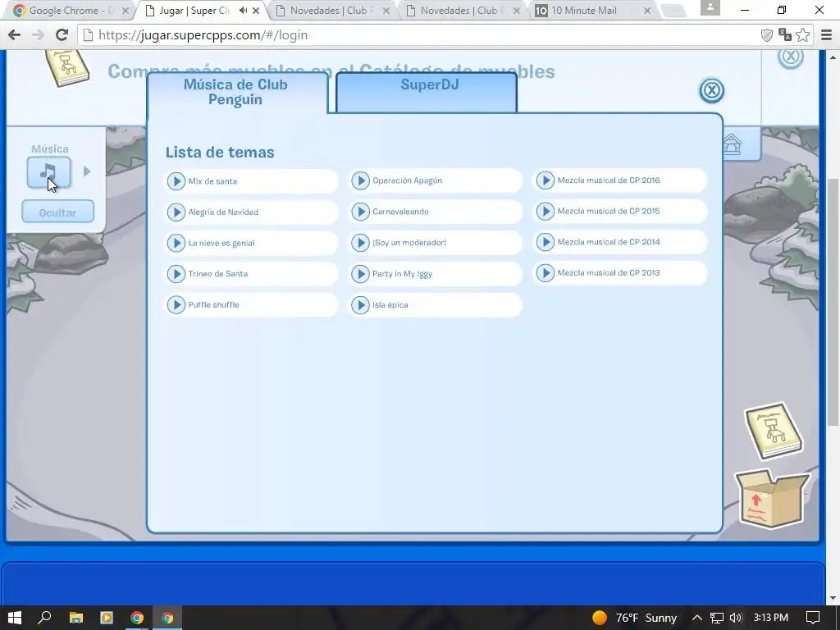Open the furniture catalog icon at top left
The width and height of the screenshot is (840, 630).
pos(67,67)
